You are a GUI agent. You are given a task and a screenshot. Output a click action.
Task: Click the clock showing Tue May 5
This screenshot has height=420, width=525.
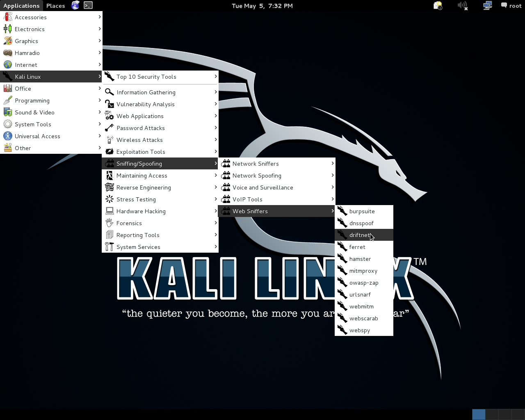pos(262,6)
